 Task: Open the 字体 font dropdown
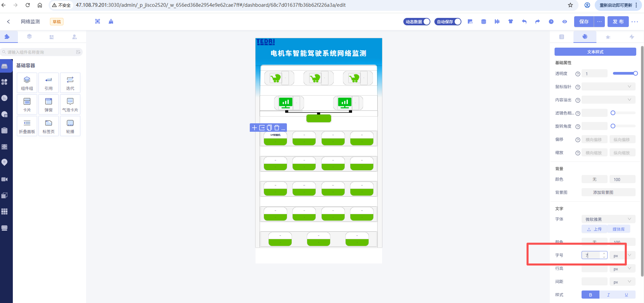[x=608, y=219]
